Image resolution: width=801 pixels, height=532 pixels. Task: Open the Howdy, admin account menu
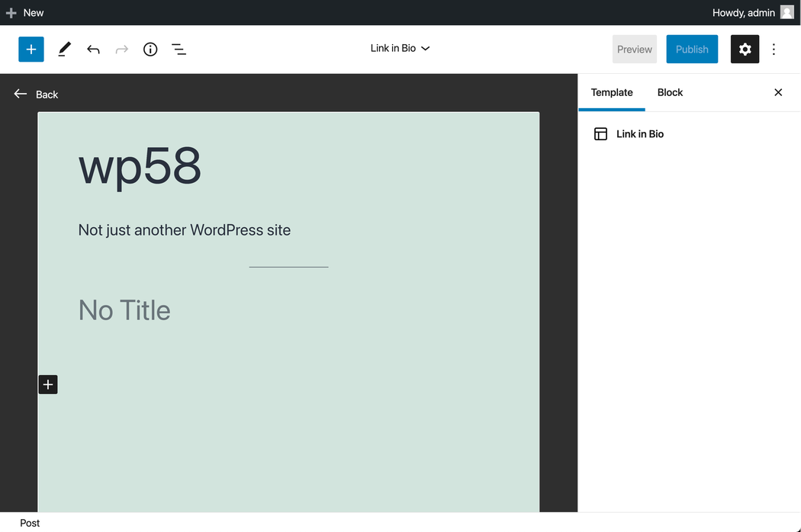[752, 13]
